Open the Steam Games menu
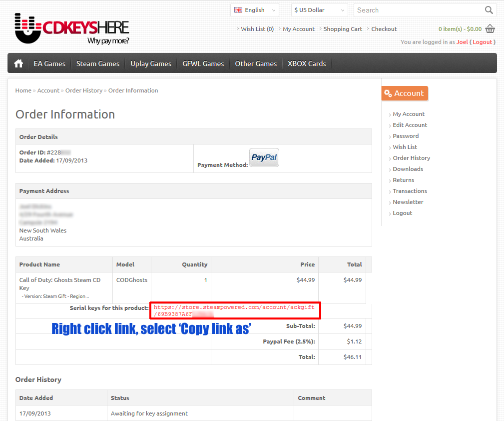504x421 pixels. click(98, 63)
